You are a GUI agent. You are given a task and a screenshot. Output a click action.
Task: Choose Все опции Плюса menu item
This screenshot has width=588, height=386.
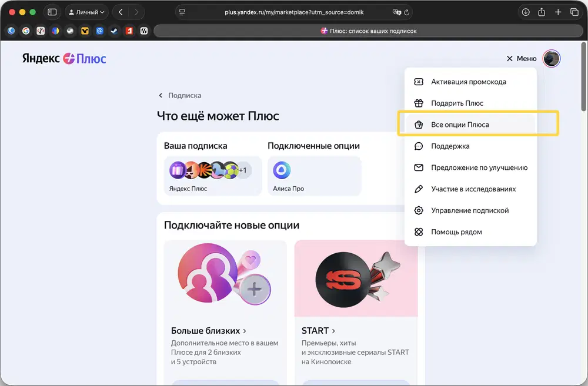click(470, 125)
